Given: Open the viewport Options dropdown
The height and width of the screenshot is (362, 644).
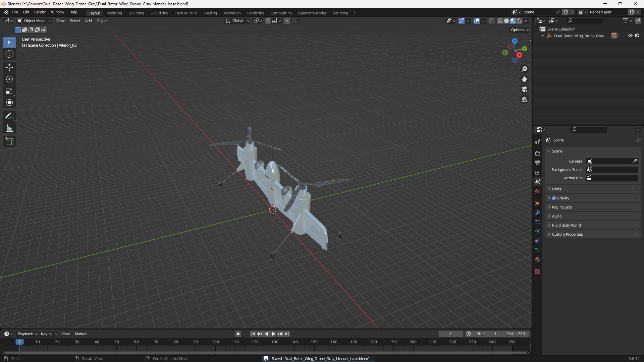Looking at the screenshot, I should click(x=520, y=30).
